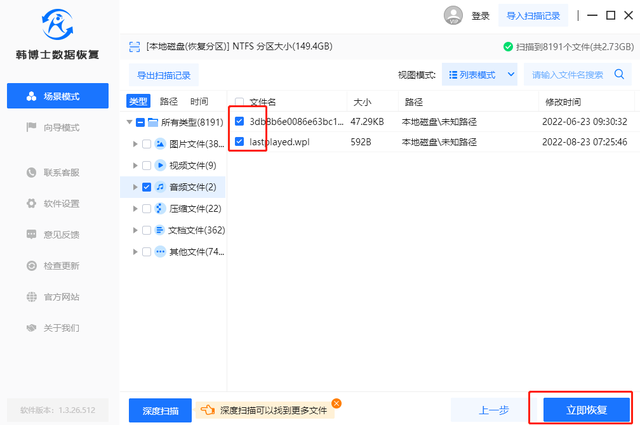Click the 上一步 button

(x=493, y=410)
